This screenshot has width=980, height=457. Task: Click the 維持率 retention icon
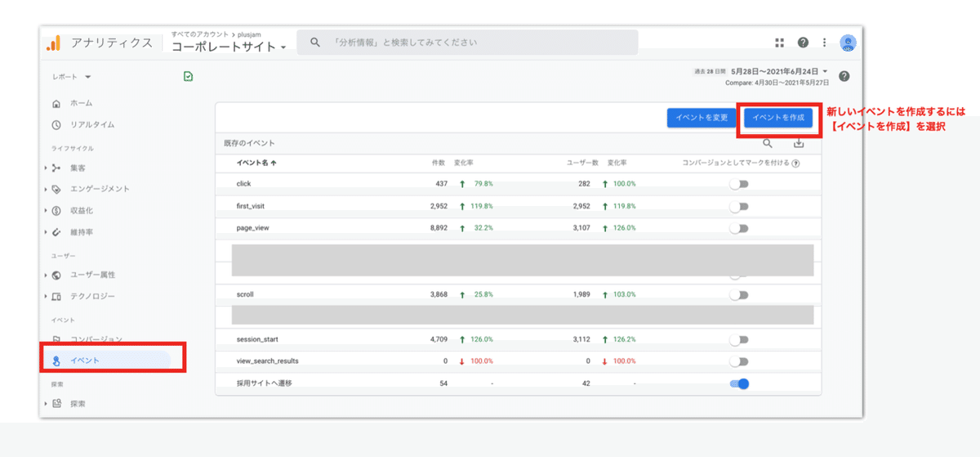point(56,232)
